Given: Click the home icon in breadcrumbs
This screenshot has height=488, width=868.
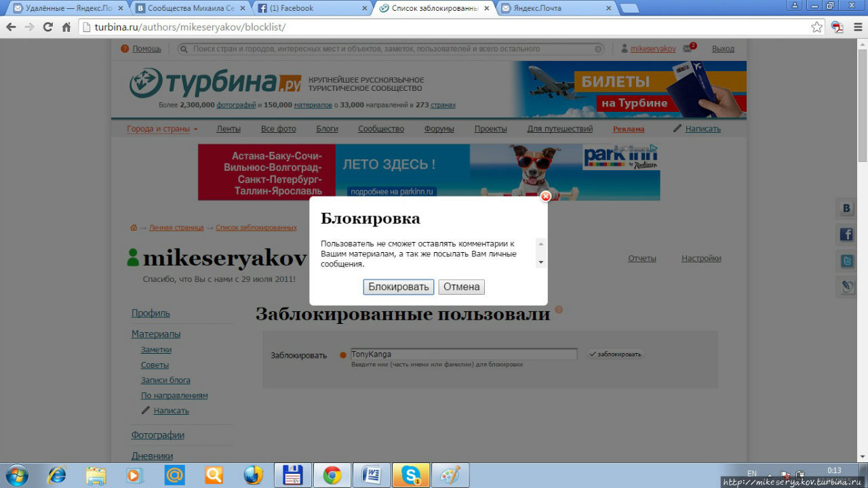Looking at the screenshot, I should [134, 227].
